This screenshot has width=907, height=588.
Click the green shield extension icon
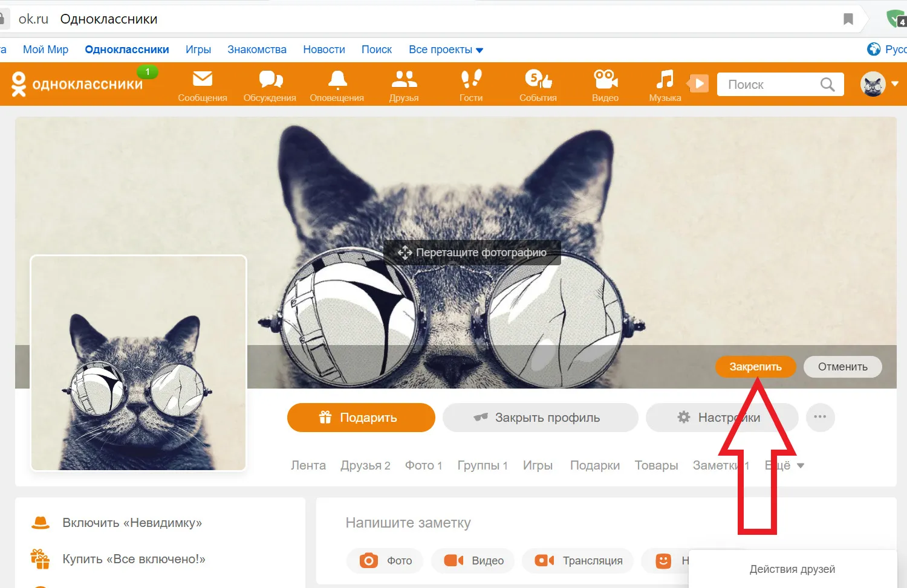point(896,19)
